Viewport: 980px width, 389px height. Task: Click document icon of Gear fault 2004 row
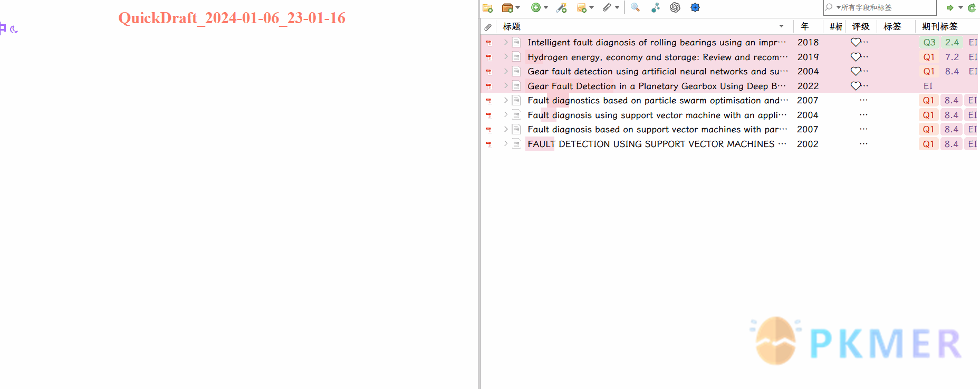click(x=517, y=71)
